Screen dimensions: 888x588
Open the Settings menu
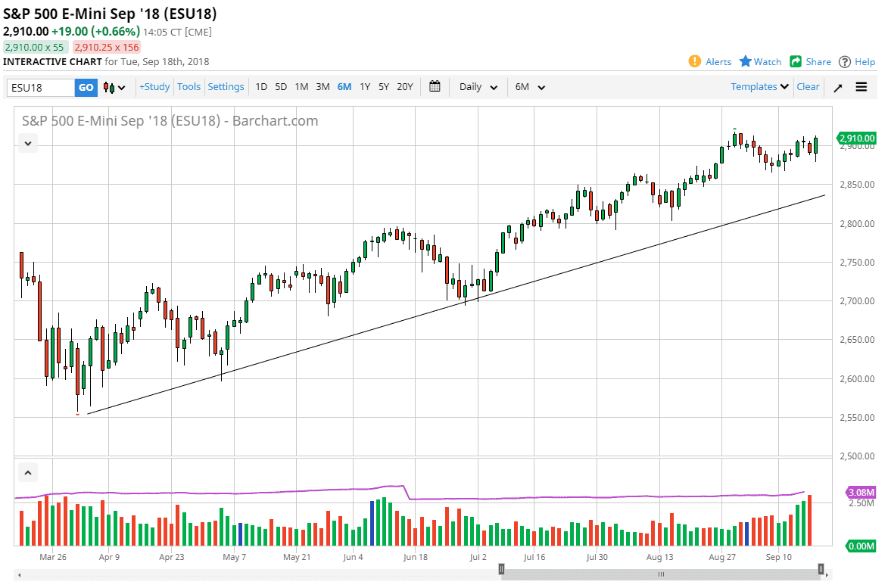click(226, 87)
